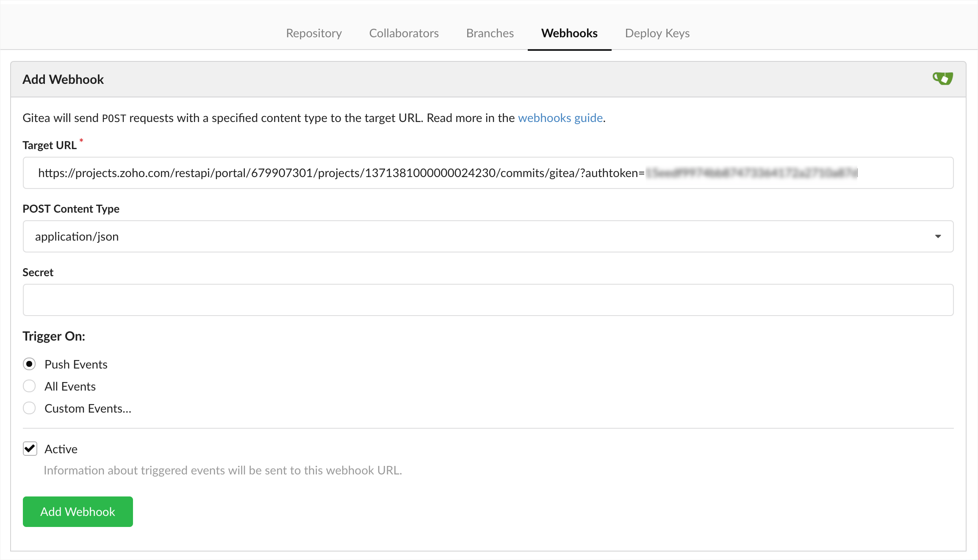This screenshot has width=978, height=560.
Task: Open the webhooks guide link
Action: point(560,118)
